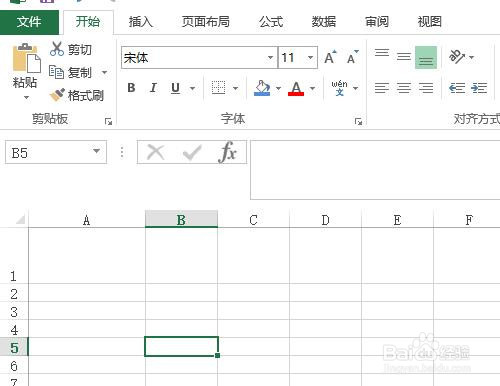The height and width of the screenshot is (386, 500).
Task: Select row 5 header
Action: pyautogui.click(x=14, y=347)
